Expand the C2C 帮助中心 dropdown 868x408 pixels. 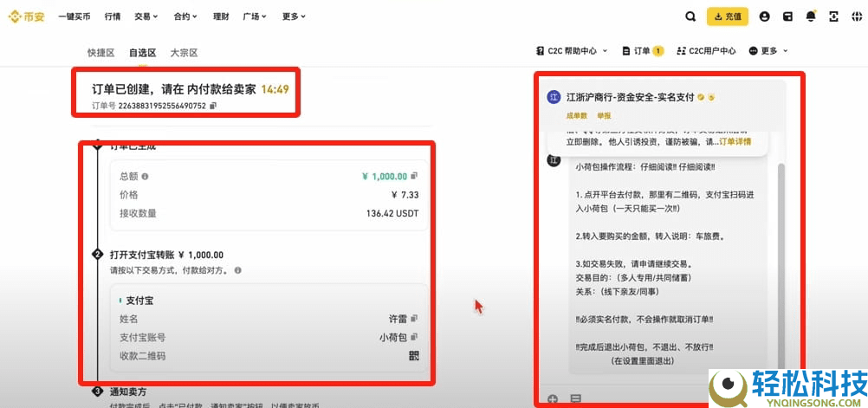tap(571, 51)
